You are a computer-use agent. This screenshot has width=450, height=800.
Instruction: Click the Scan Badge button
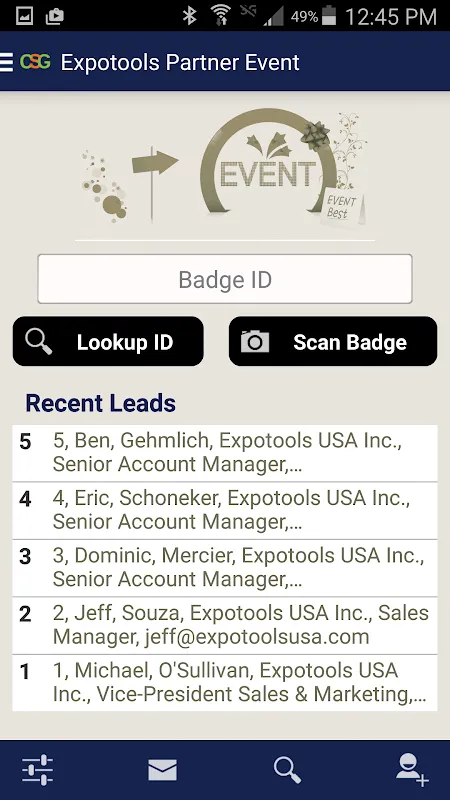[x=333, y=341]
